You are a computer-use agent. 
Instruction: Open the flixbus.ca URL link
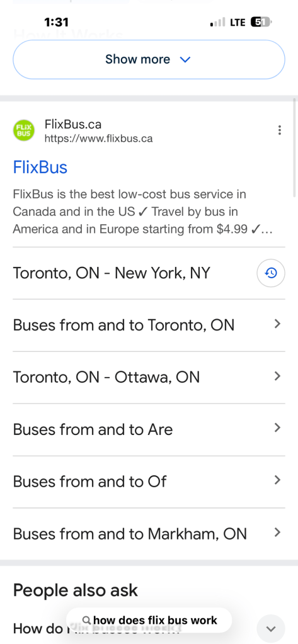point(99,139)
